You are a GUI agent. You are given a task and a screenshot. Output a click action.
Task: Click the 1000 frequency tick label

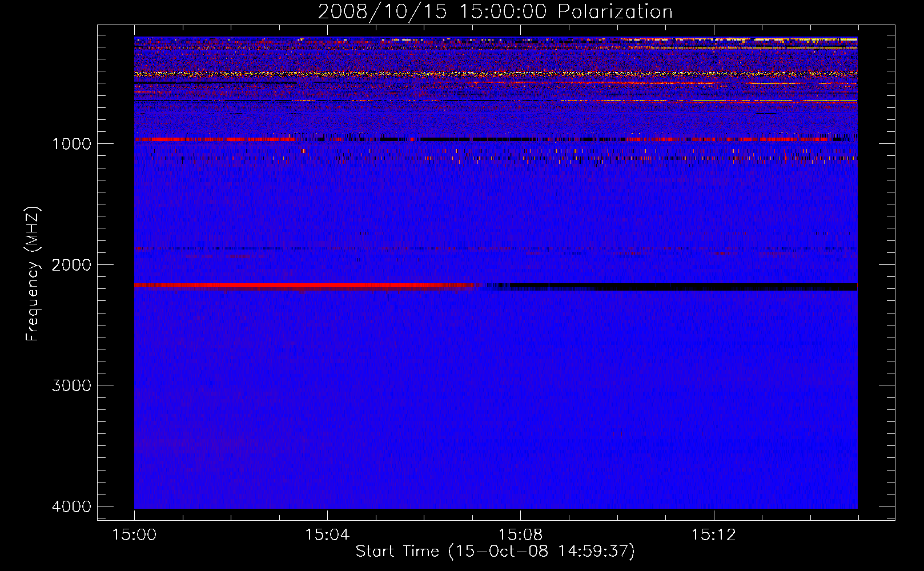pos(71,144)
